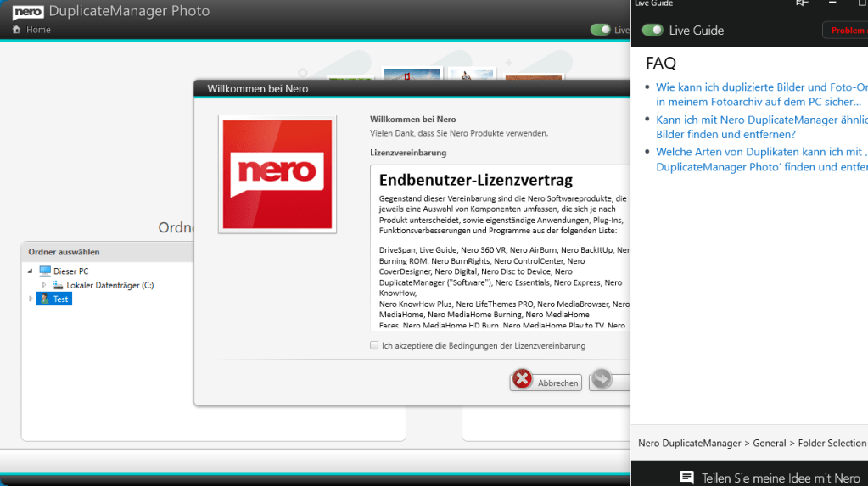Click the large red Nero logo image
This screenshot has height=486, width=868.
pos(277,174)
